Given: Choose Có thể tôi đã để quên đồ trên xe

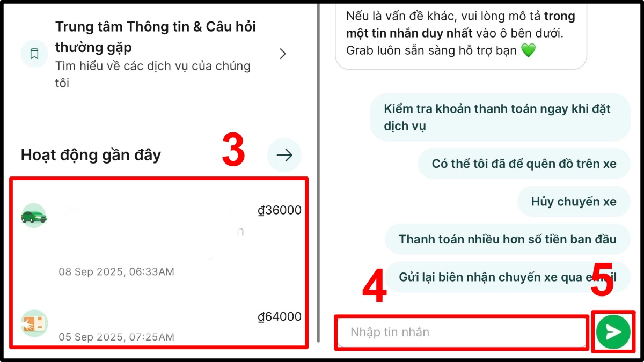Looking at the screenshot, I should click(524, 164).
